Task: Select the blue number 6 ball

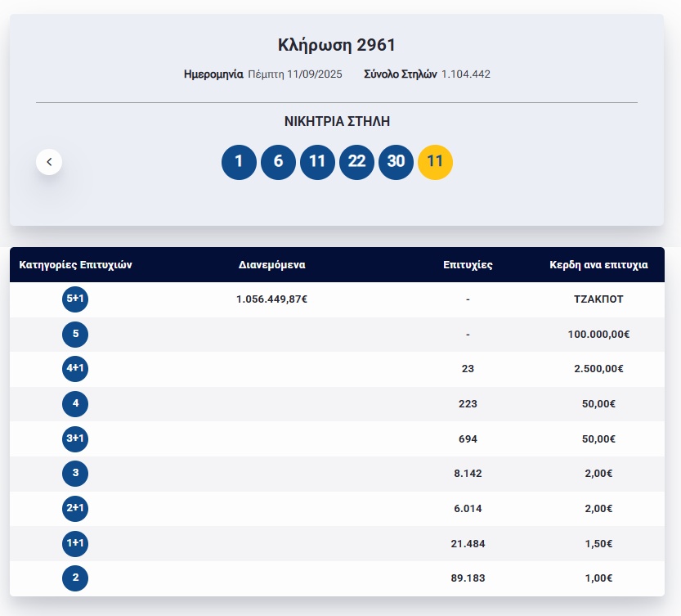Action: 278,162
